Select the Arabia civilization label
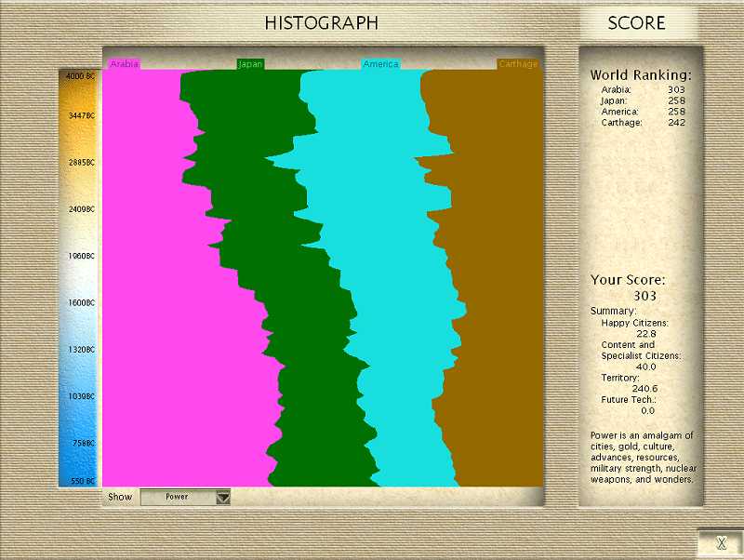Screen dimensions: 744x560 pos(125,63)
